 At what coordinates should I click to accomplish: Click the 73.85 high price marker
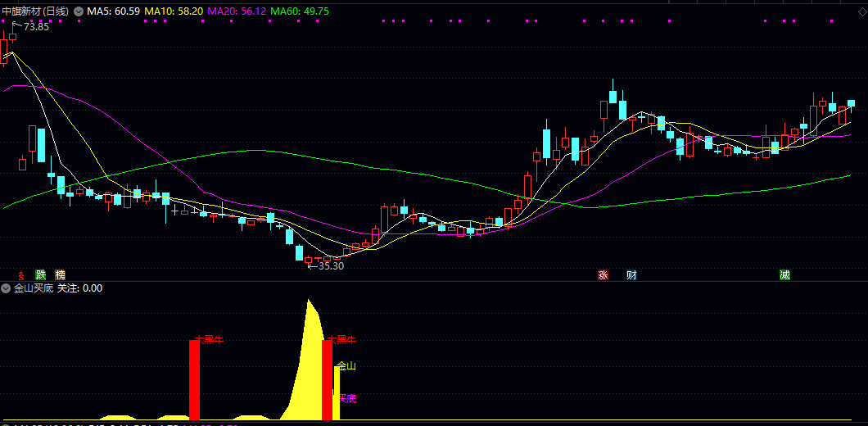coord(35,27)
